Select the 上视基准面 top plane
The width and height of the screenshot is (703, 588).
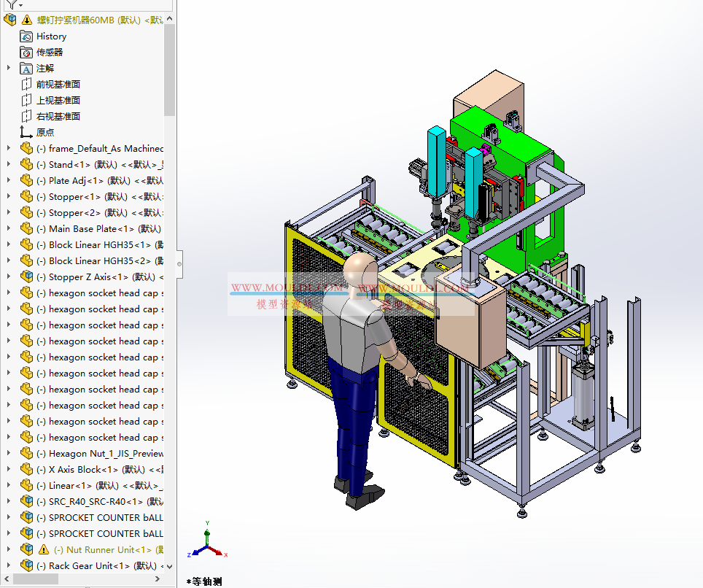[x=58, y=100]
